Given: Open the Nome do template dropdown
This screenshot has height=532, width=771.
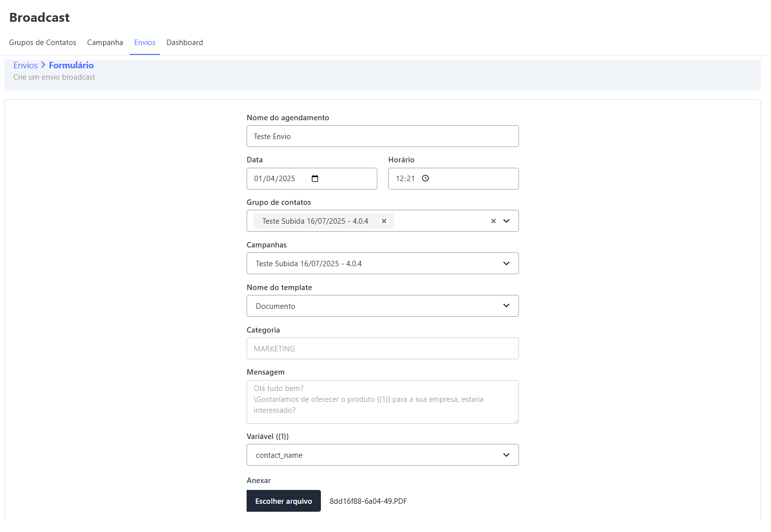Looking at the screenshot, I should (382, 306).
